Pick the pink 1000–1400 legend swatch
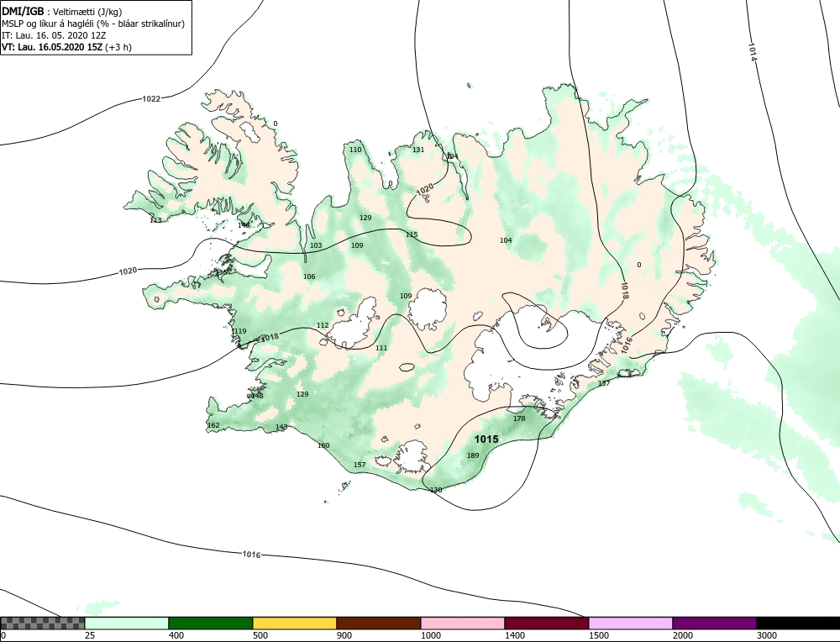Screen dimensions: 840x642 pyautogui.click(x=463, y=623)
